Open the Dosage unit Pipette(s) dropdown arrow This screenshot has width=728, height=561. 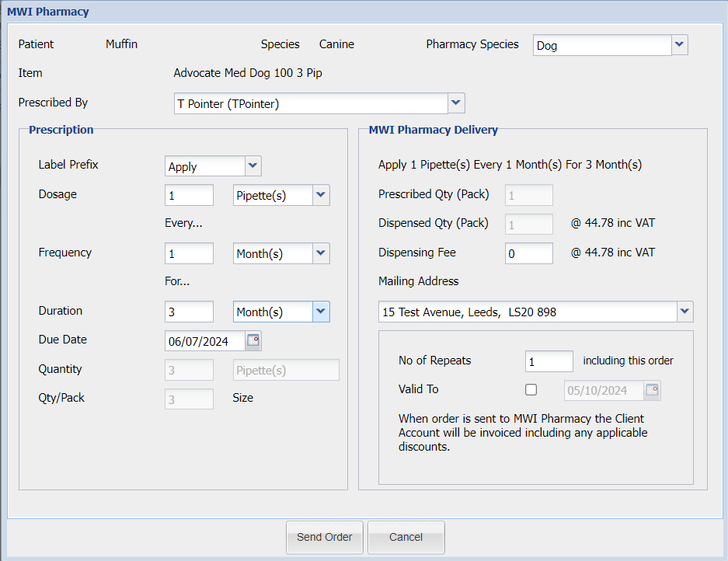pyautogui.click(x=321, y=194)
